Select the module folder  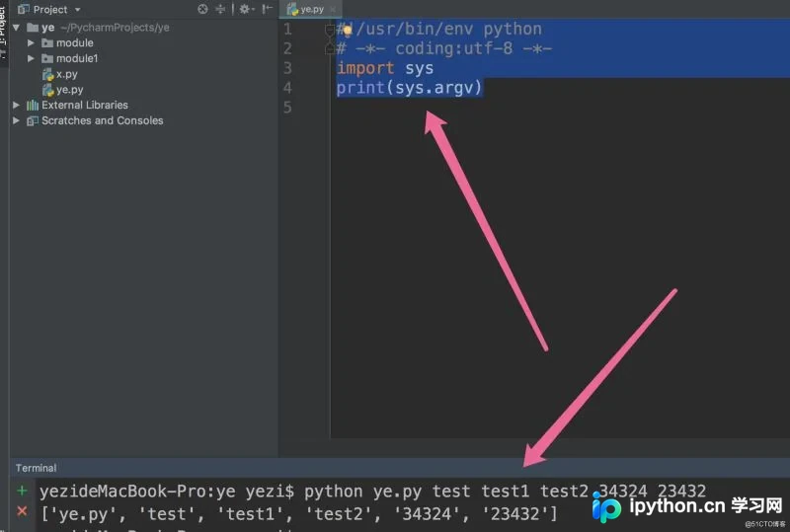pos(67,42)
